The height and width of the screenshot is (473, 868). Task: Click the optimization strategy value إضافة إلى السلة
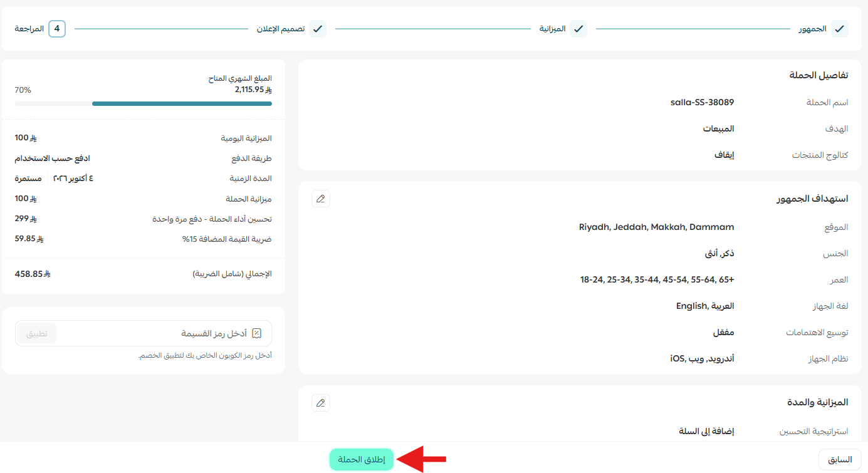[x=706, y=431]
